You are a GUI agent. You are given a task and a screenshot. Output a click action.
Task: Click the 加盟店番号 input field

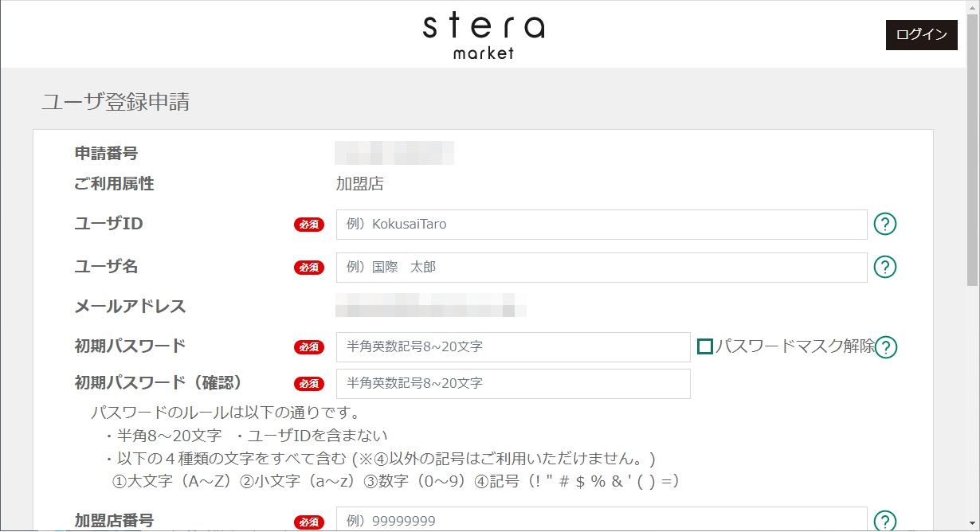[x=602, y=519]
